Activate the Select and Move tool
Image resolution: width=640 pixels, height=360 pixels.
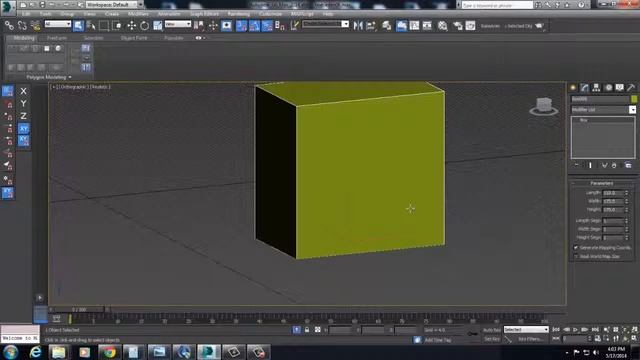pos(131,26)
